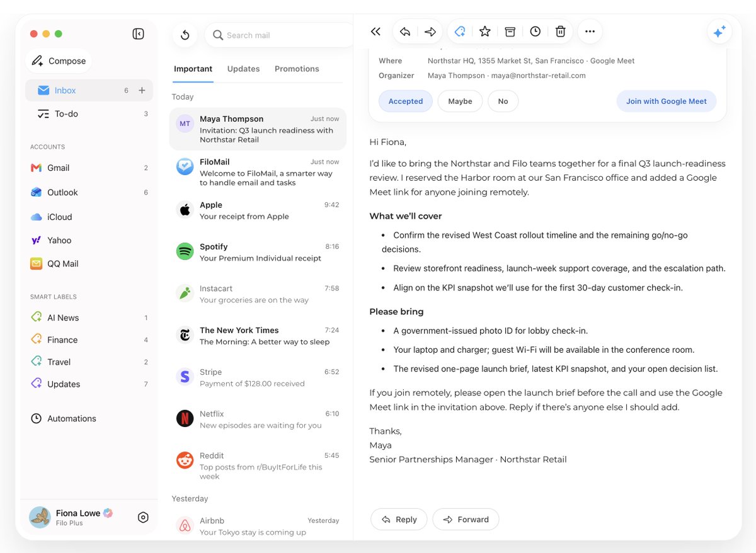Click the reply arrow icon in toolbar
Viewport: 756px width, 553px height.
click(x=405, y=31)
